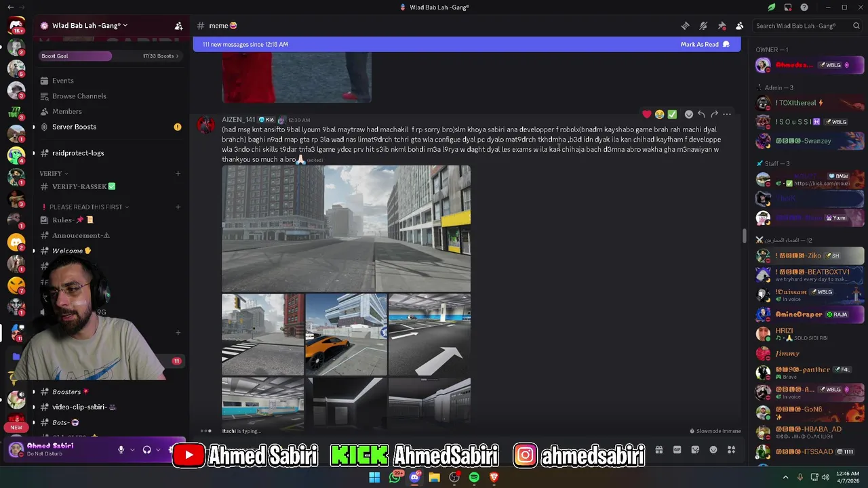Open emoji picker in message bar

(713, 449)
